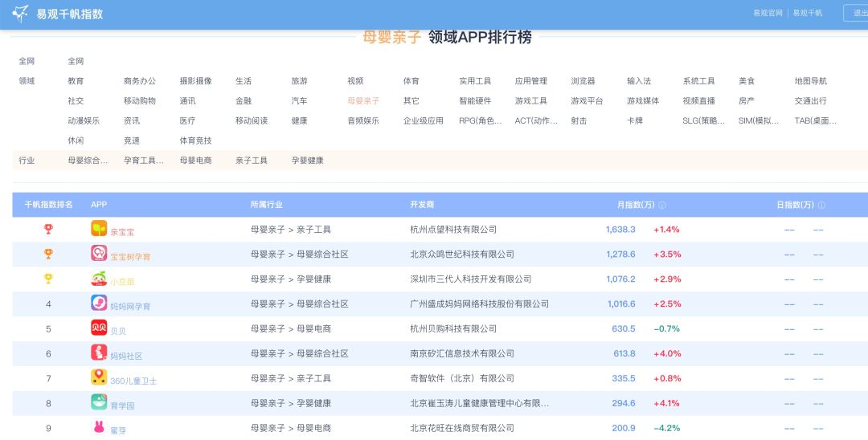Click the info icon beside 日指数(万)

821,205
